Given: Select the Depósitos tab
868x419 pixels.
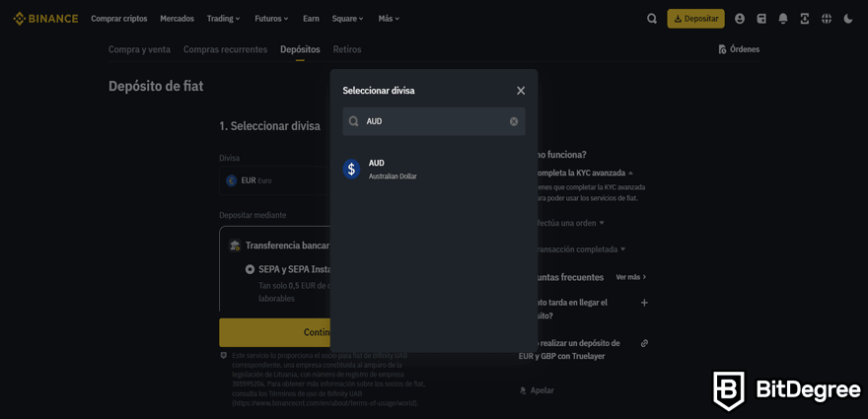Looking at the screenshot, I should pyautogui.click(x=300, y=49).
